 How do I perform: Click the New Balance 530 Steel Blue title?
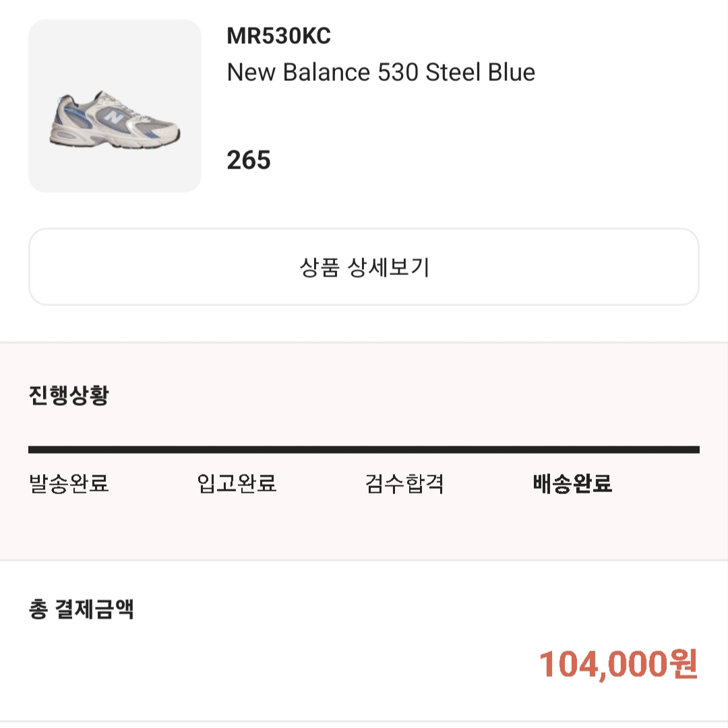click(381, 72)
